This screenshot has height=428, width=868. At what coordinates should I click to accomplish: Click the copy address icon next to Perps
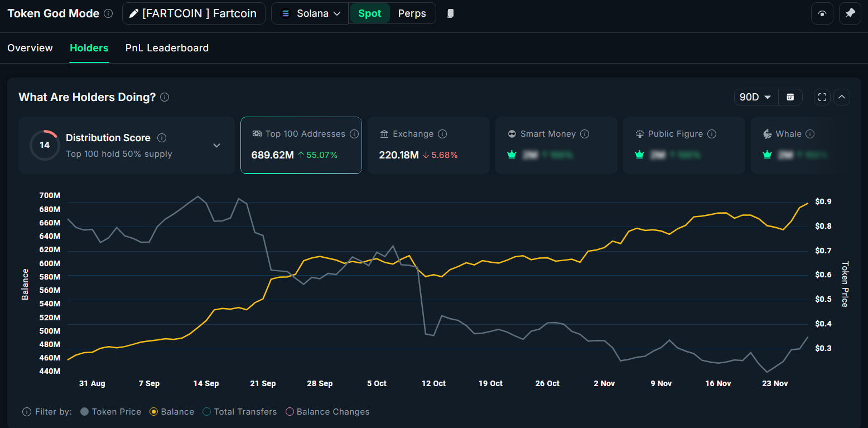450,13
